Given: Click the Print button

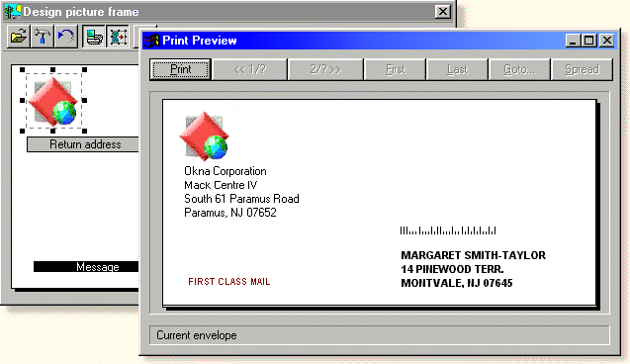Looking at the screenshot, I should click(x=180, y=69).
